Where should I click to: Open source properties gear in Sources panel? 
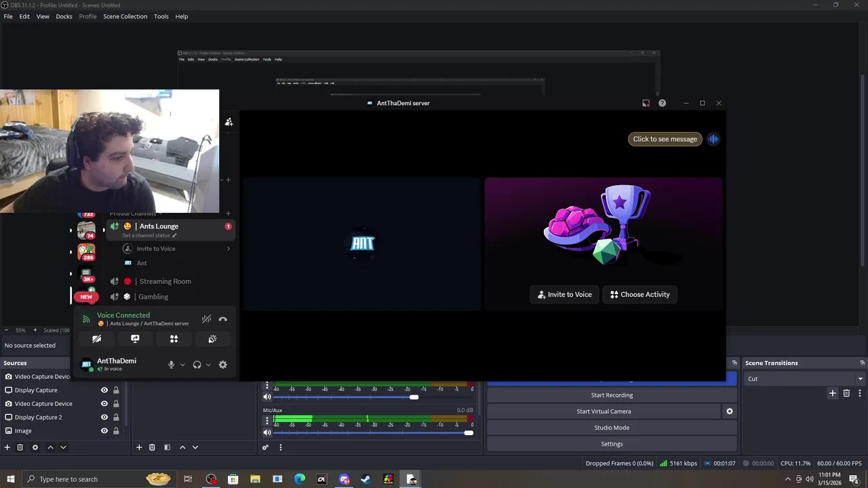coord(35,447)
